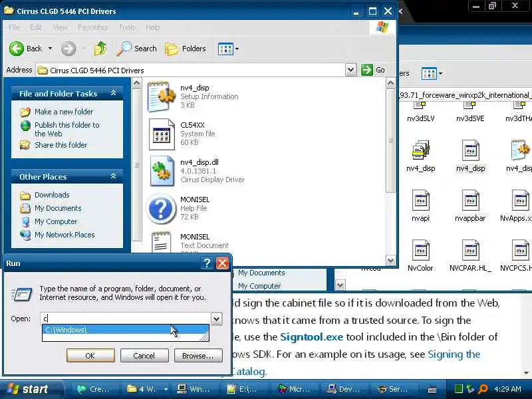Image resolution: width=532 pixels, height=399 pixels.
Task: Close the Run dialog
Action: [223, 263]
